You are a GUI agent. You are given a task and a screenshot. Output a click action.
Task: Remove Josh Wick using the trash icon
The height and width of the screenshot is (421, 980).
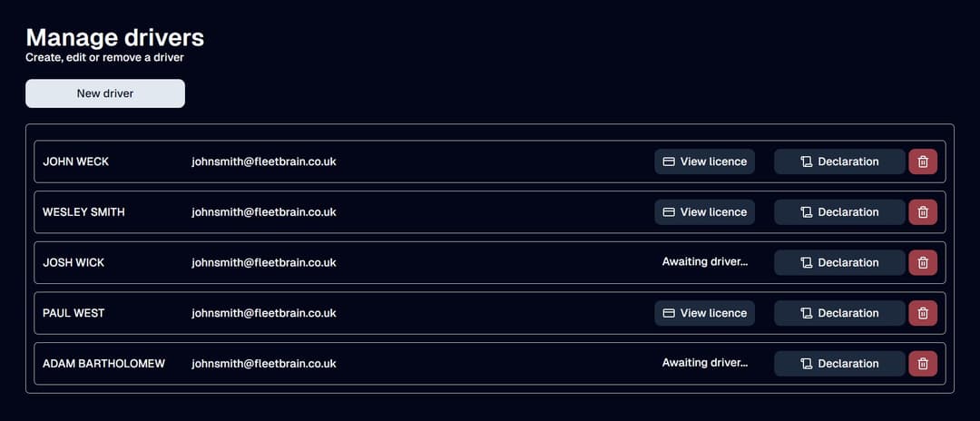point(923,262)
